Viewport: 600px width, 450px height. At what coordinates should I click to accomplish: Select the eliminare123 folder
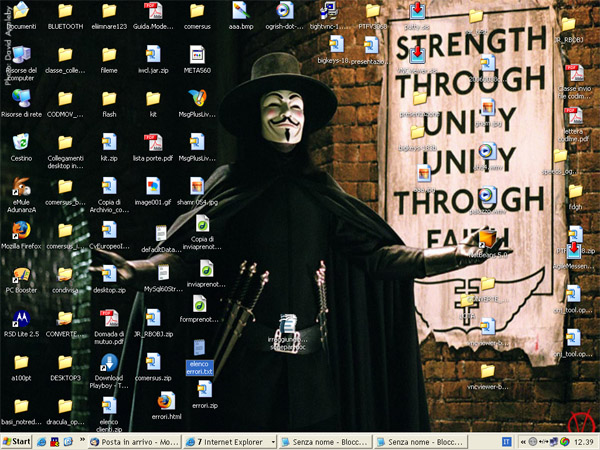point(109,11)
